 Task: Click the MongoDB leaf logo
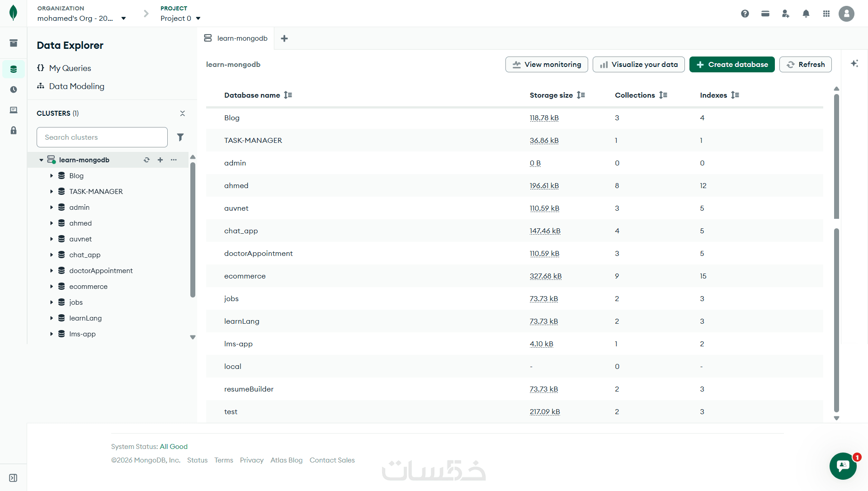coord(14,13)
